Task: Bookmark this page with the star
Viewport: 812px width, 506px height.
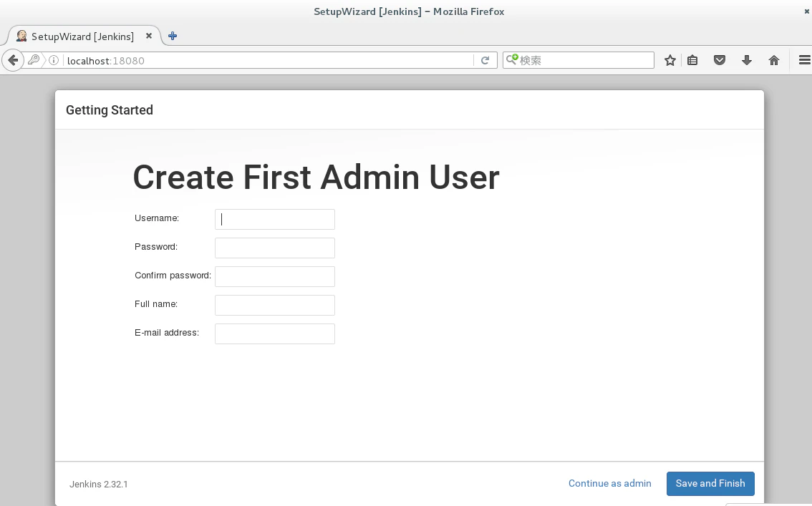Action: [670, 59]
